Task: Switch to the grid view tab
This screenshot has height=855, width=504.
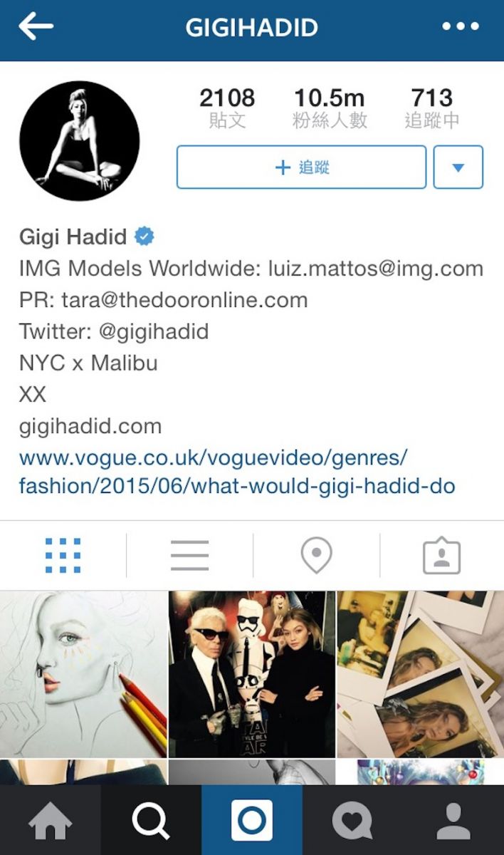Action: coord(63,555)
